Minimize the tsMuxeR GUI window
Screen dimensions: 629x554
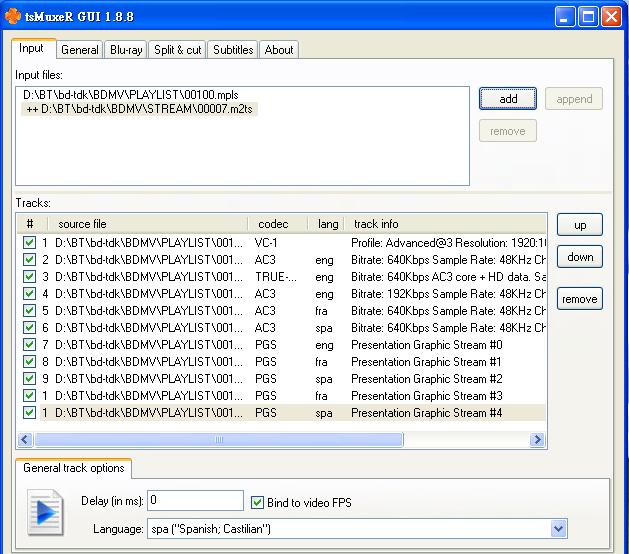(x=565, y=17)
